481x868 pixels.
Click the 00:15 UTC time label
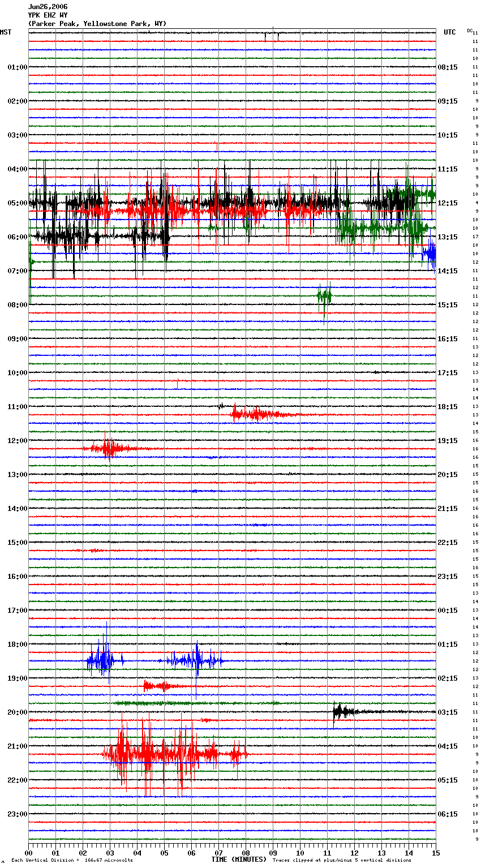point(448,610)
